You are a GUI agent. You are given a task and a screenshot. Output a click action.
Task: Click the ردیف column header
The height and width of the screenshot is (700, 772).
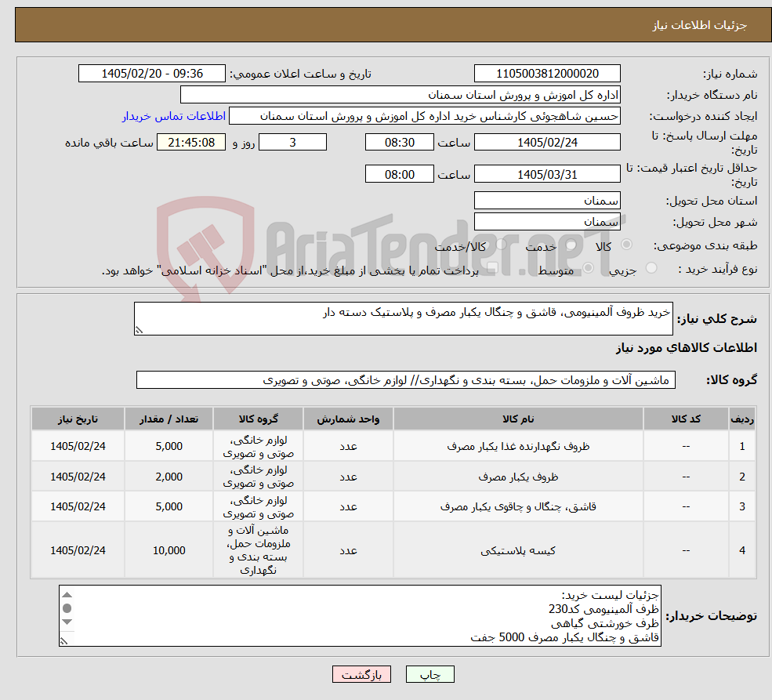pos(742,419)
